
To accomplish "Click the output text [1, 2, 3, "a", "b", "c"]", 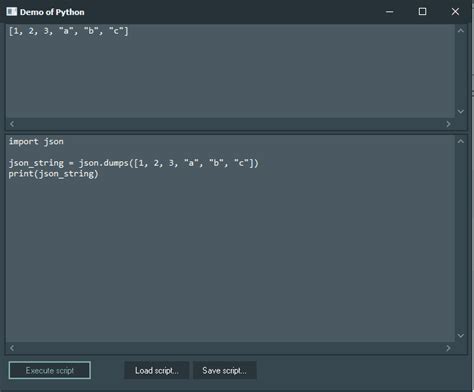I will [69, 31].
